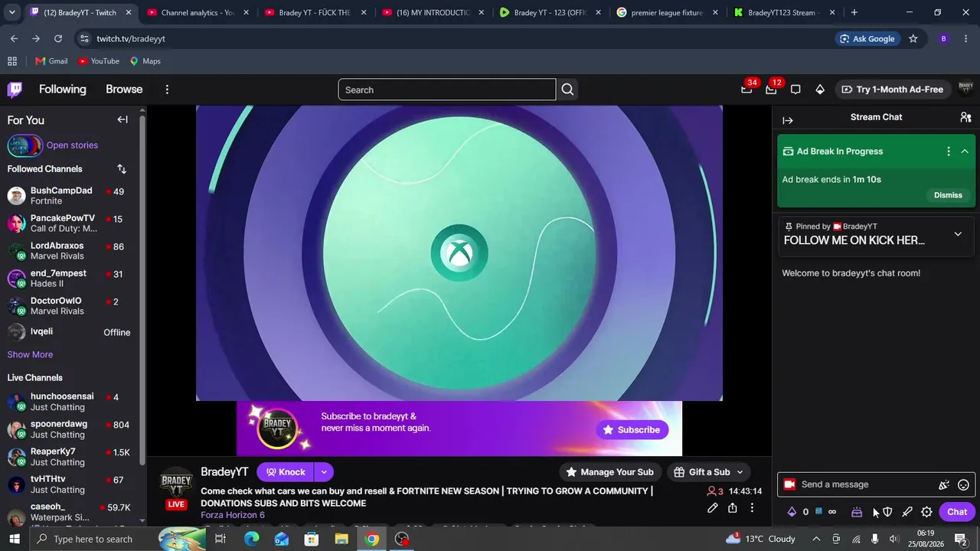Click Manage Your Sub
Screen dimensions: 980x551
click(609, 472)
